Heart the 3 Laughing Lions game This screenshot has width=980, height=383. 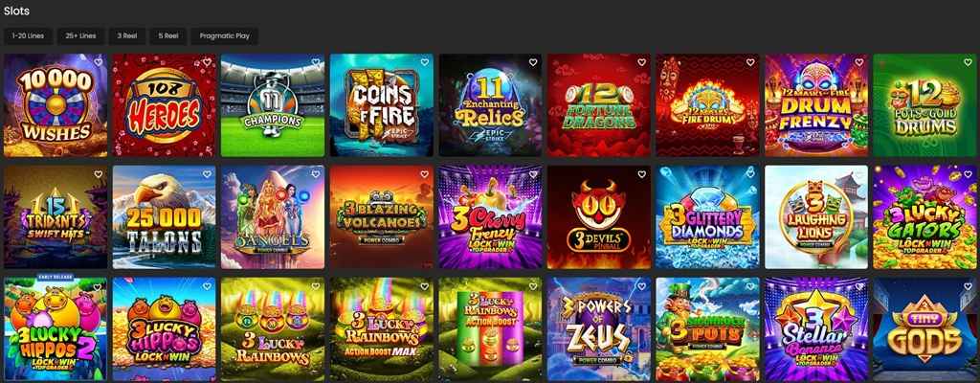click(x=859, y=174)
